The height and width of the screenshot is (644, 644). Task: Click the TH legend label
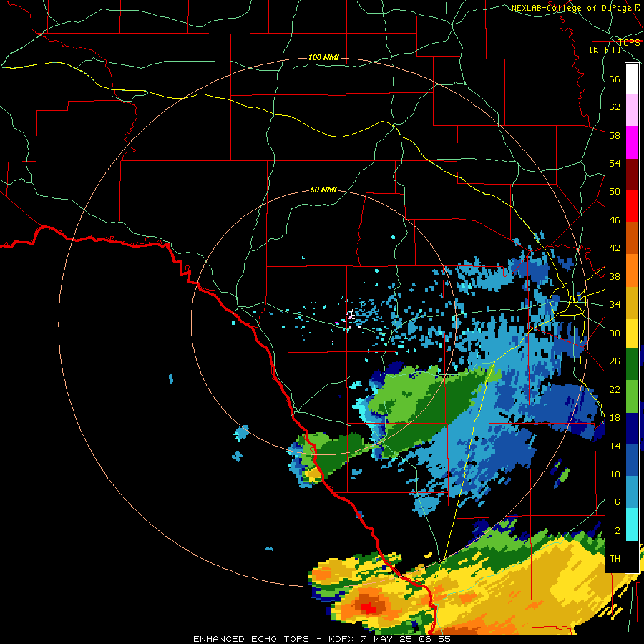click(615, 559)
